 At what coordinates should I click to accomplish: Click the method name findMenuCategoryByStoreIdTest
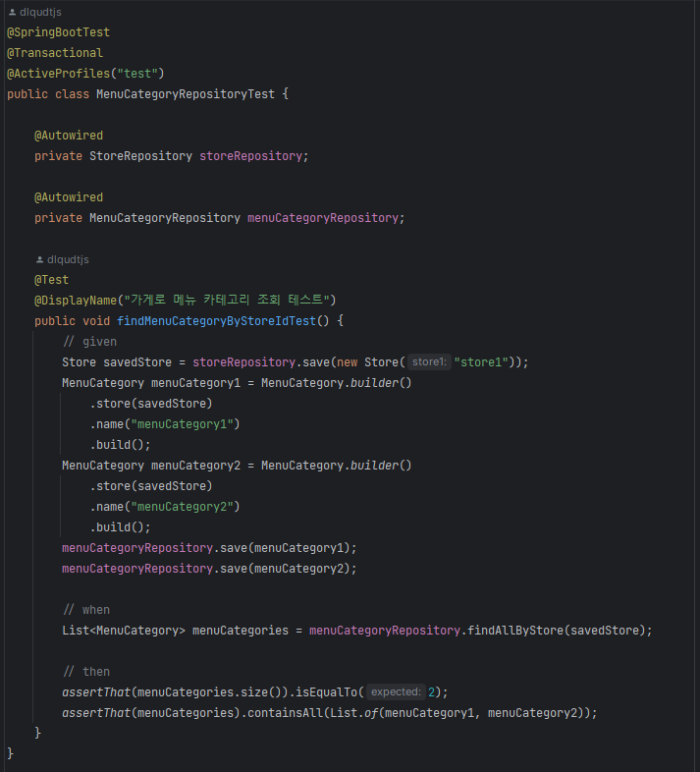tap(217, 321)
